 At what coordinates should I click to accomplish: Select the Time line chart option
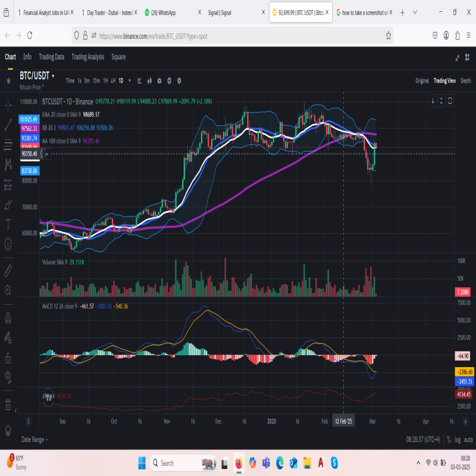pyautogui.click(x=70, y=80)
